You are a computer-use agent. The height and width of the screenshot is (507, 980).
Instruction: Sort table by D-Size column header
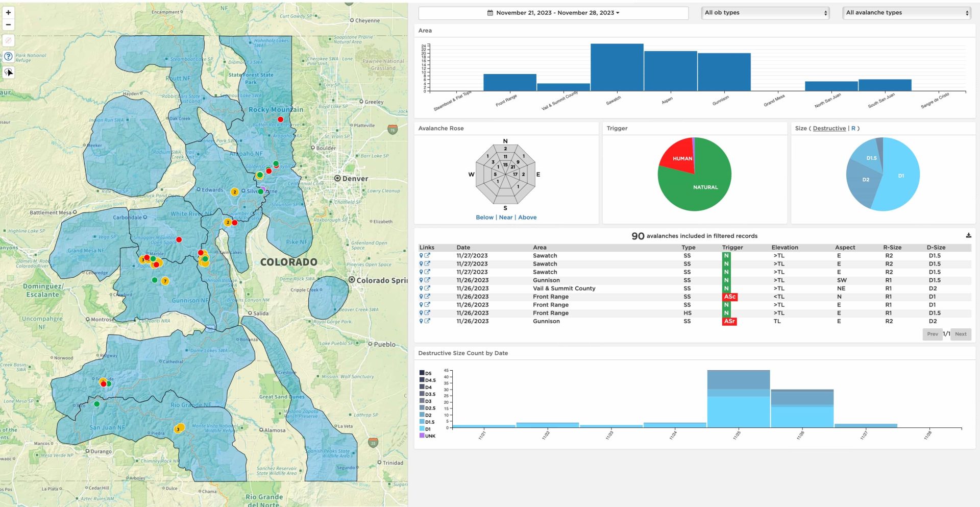tap(936, 248)
